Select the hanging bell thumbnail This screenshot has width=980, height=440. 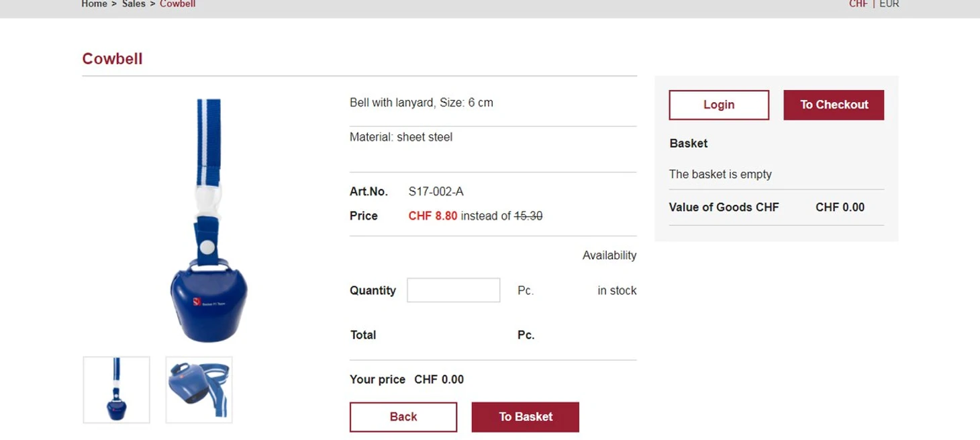pyautogui.click(x=117, y=390)
